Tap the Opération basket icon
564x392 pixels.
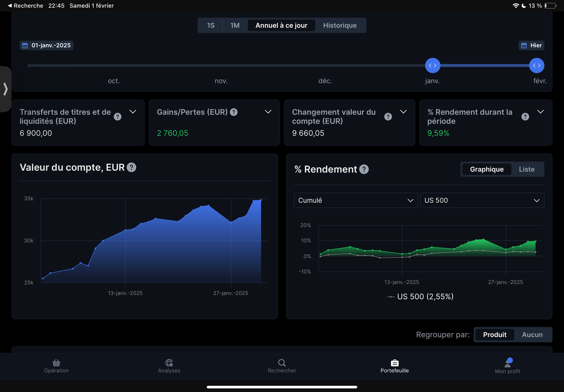pyautogui.click(x=56, y=363)
